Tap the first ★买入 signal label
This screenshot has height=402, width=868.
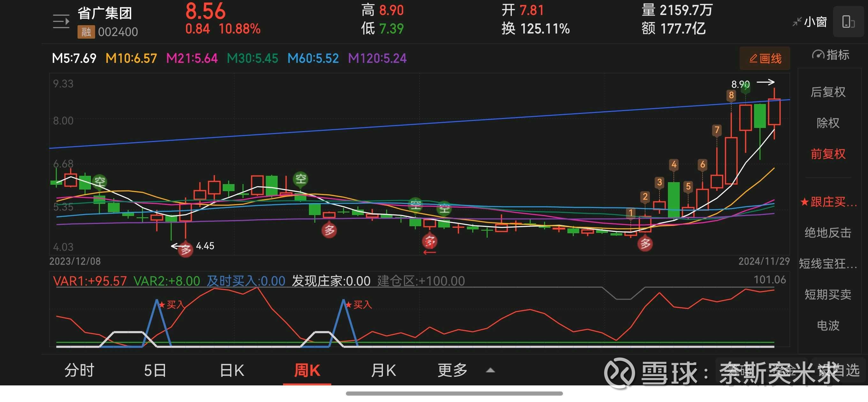171,305
